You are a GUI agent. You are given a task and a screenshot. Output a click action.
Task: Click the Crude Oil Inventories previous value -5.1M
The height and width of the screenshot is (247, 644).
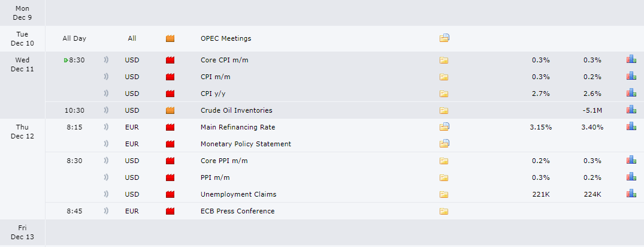[x=592, y=110]
